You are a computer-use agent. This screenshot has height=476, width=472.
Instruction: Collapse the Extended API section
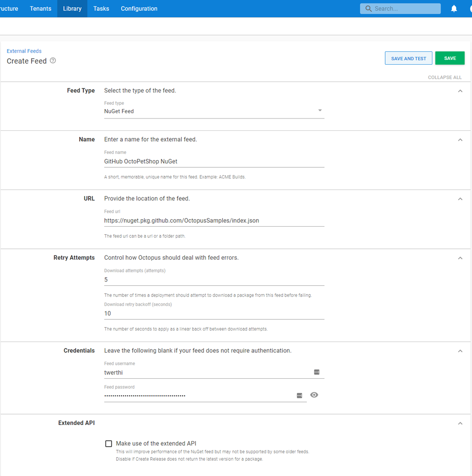coord(460,423)
